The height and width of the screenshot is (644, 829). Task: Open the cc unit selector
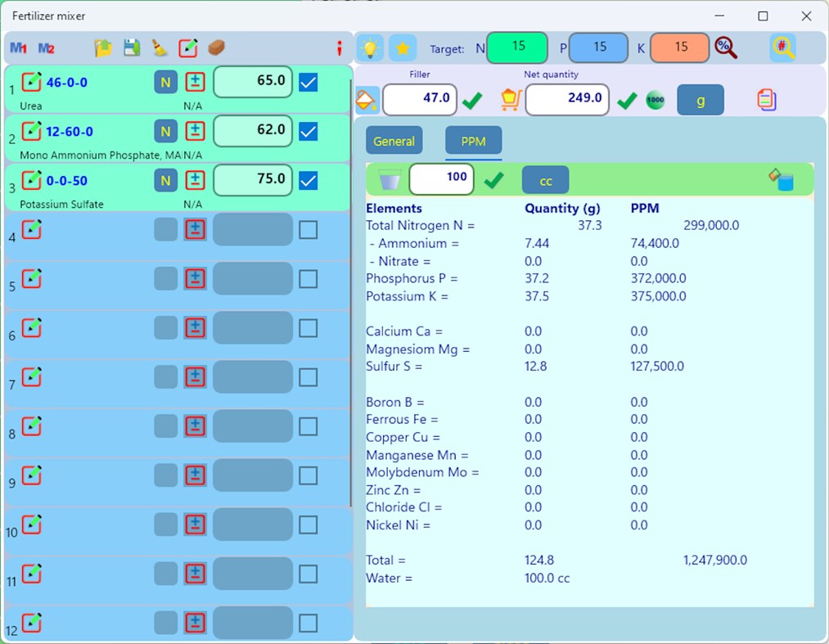coord(545,178)
